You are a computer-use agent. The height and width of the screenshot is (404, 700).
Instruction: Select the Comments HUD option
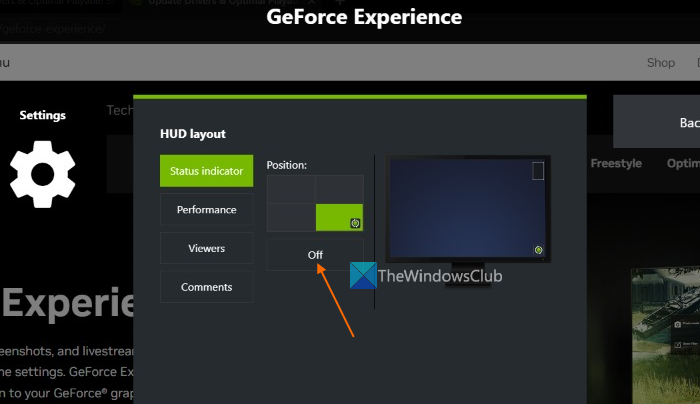click(206, 287)
